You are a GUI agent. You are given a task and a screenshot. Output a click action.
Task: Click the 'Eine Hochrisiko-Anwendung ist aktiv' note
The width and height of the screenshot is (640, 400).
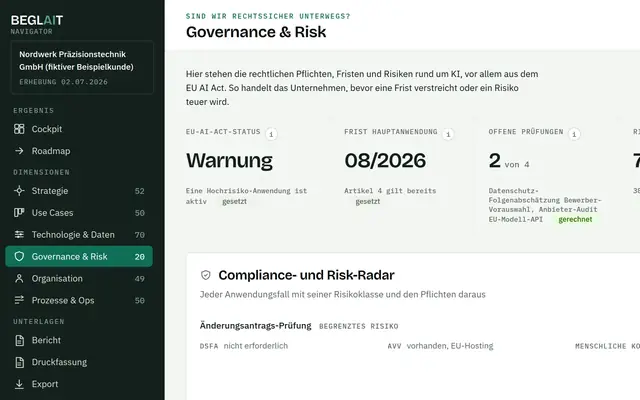(246, 196)
